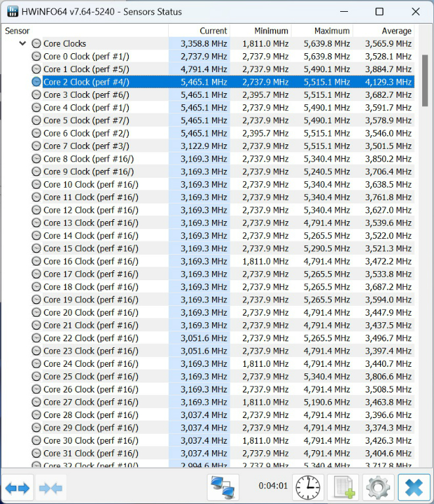
Task: Click Core 0 maximum value 5,639.8 MHz
Action: point(326,56)
